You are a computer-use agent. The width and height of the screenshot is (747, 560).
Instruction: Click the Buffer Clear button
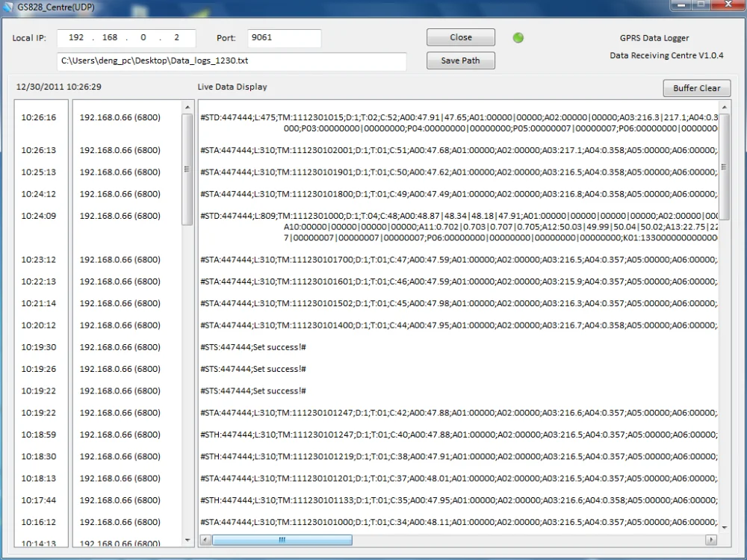(x=696, y=88)
